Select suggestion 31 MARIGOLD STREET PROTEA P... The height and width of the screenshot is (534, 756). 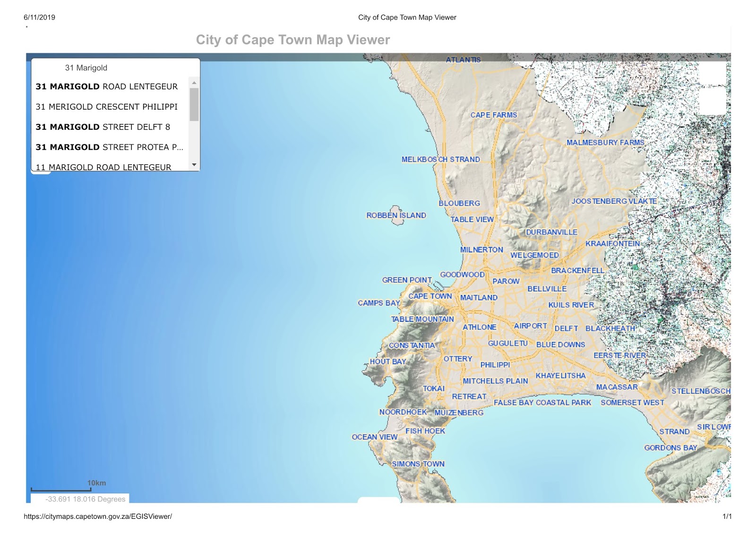[x=109, y=147]
